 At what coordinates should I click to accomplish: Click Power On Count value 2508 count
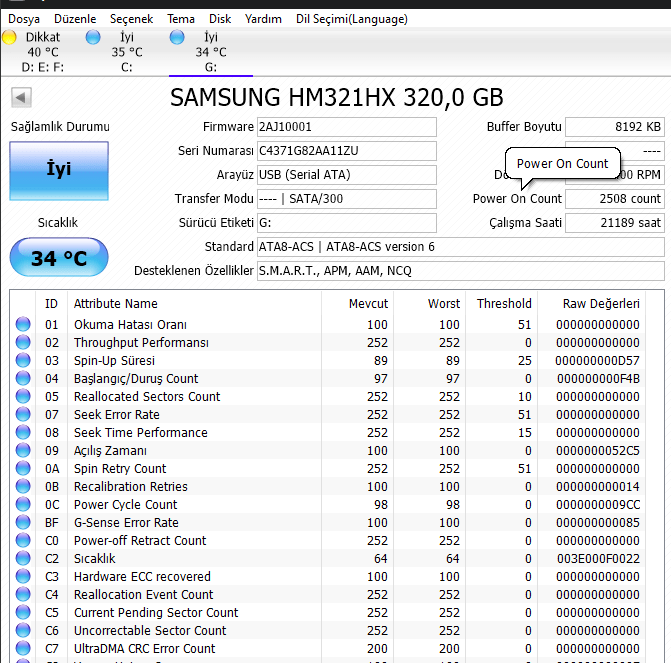615,199
